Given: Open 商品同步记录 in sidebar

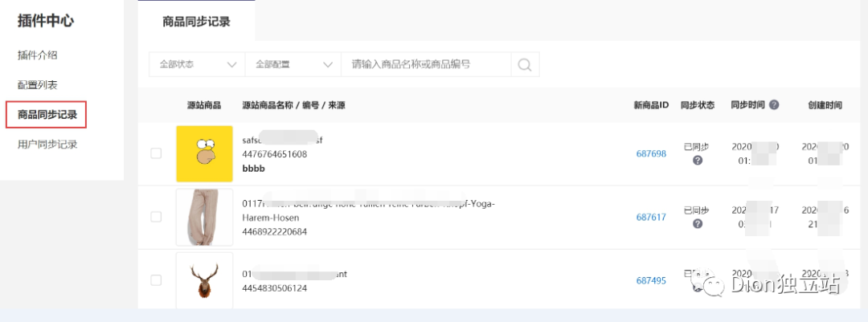Looking at the screenshot, I should pos(47,115).
